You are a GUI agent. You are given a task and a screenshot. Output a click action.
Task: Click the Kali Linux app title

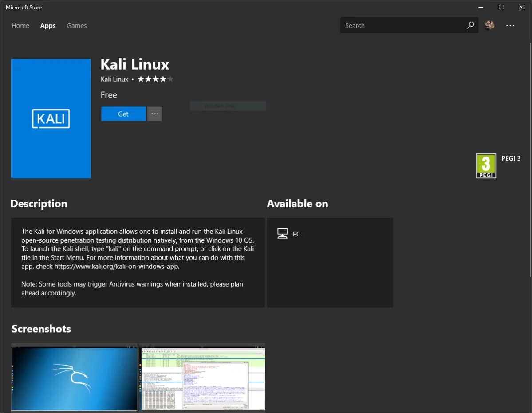[135, 64]
